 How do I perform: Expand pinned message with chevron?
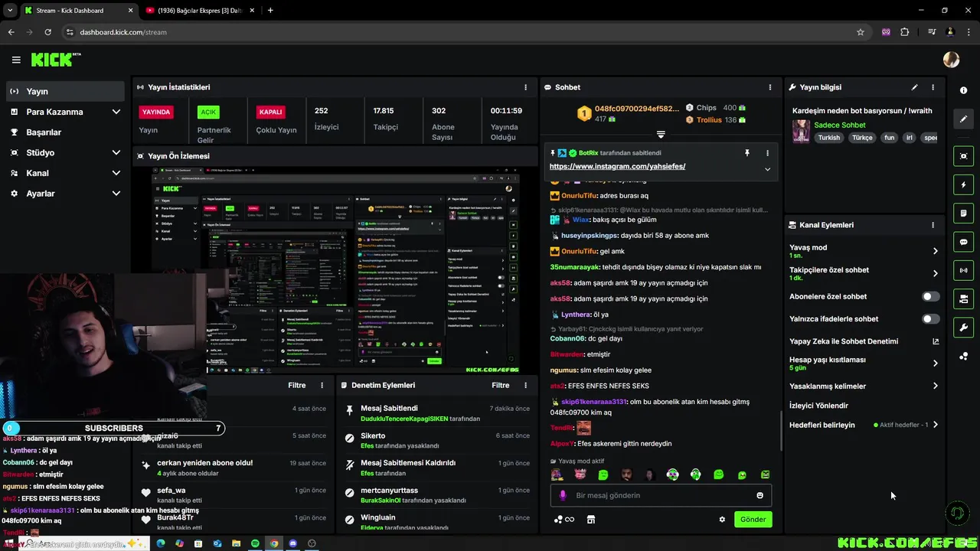(767, 169)
